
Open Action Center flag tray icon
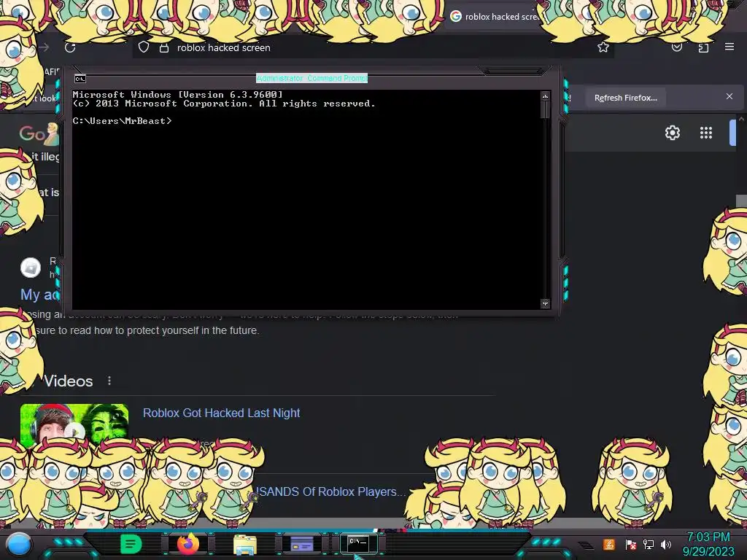click(x=631, y=545)
